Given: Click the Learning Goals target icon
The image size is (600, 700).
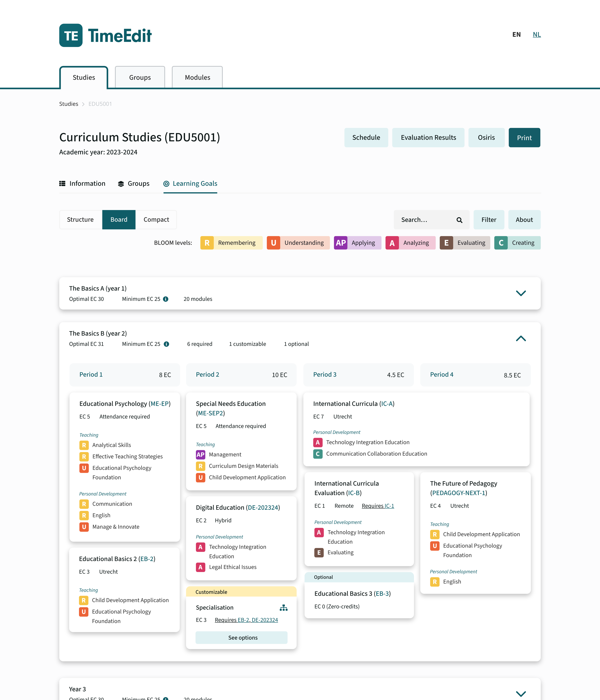Looking at the screenshot, I should [x=166, y=184].
